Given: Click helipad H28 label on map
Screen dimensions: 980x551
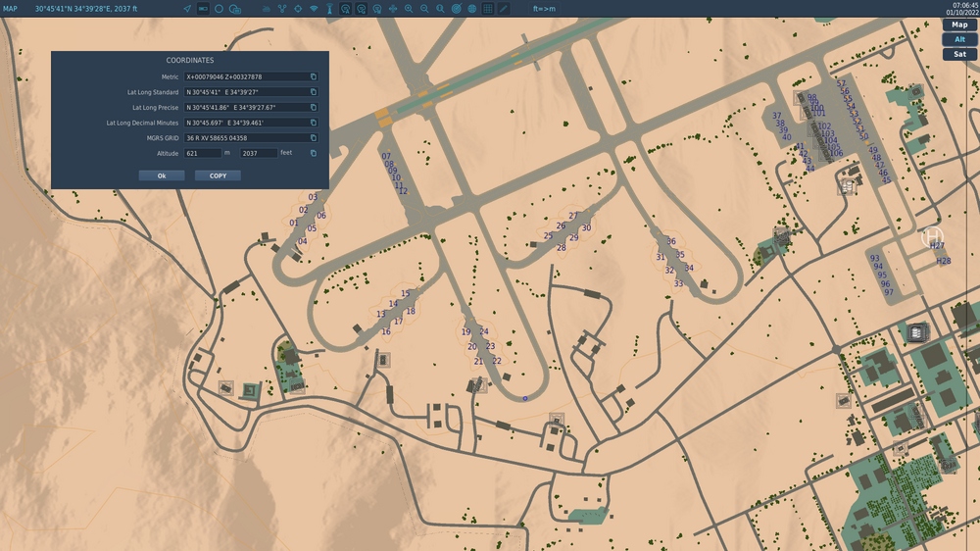Looking at the screenshot, I should point(943,262).
